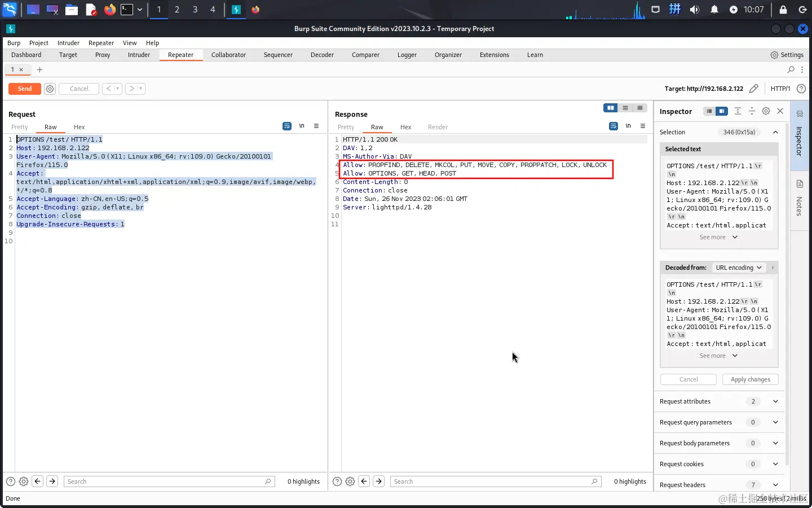812x508 pixels.
Task: Click Apply changes in Inspector
Action: click(x=750, y=379)
